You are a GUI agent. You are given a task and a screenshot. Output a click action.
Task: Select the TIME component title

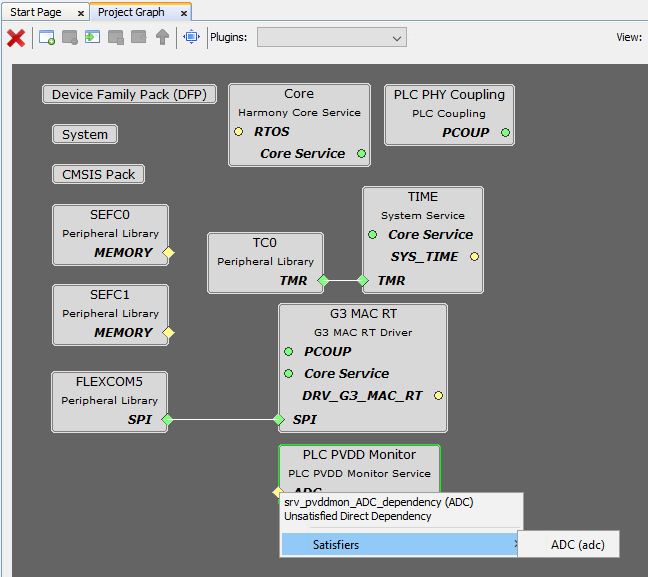[423, 197]
